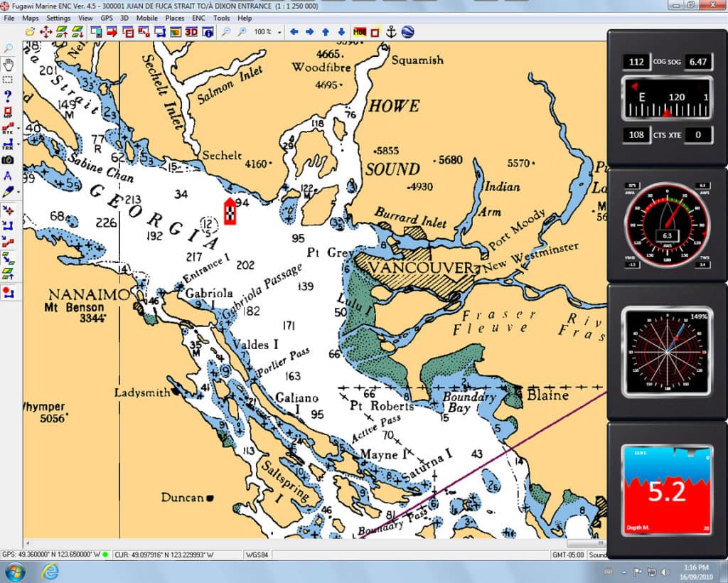Select the hand pan tool
Image resolution: width=728 pixels, height=583 pixels.
(9, 64)
